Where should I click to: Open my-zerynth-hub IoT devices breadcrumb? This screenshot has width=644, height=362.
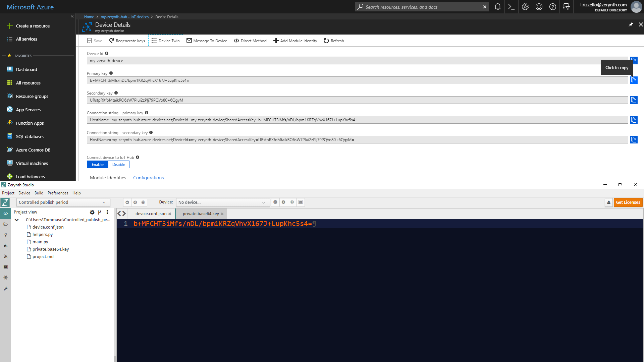tap(124, 16)
